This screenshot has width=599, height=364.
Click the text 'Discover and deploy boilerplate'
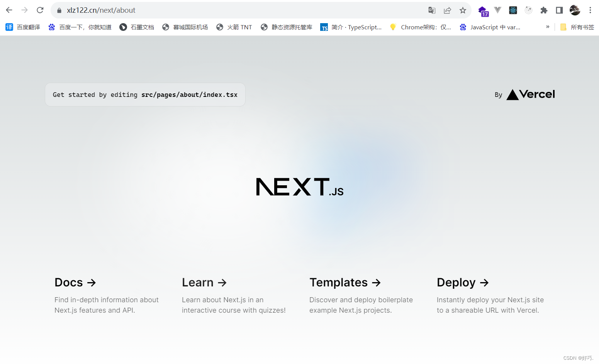(x=361, y=300)
